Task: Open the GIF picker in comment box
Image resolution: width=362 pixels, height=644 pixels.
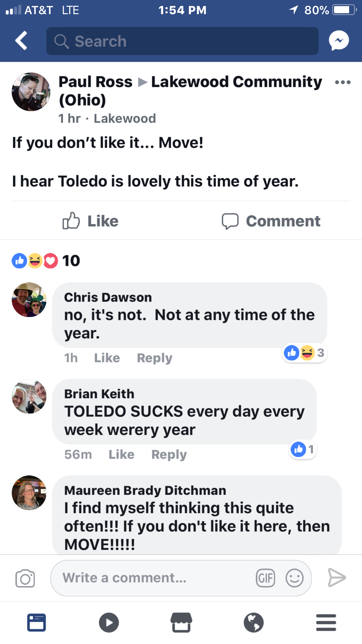Action: click(265, 578)
